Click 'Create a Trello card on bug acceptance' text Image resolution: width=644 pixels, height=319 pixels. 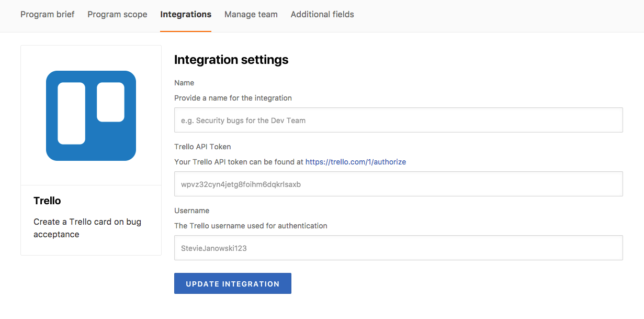click(x=87, y=228)
